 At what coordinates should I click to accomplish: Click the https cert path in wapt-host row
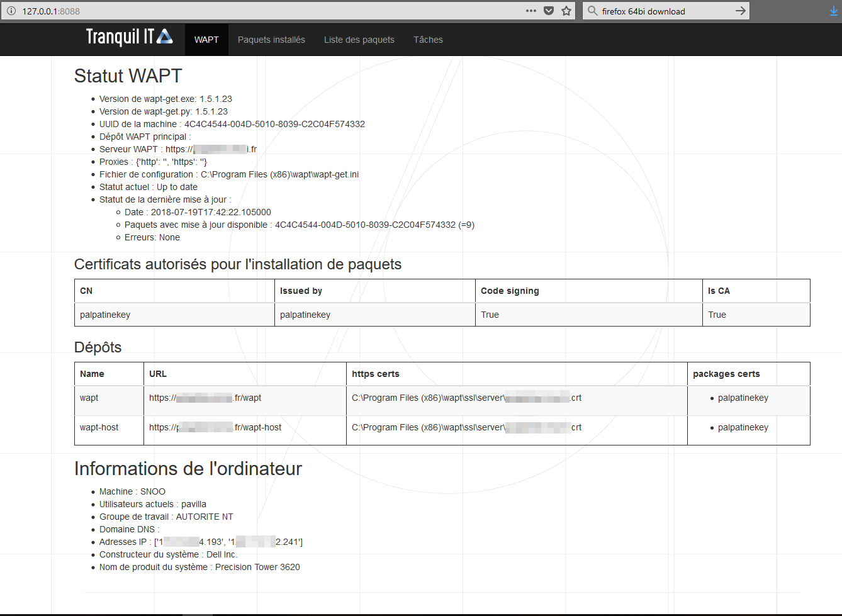click(466, 427)
